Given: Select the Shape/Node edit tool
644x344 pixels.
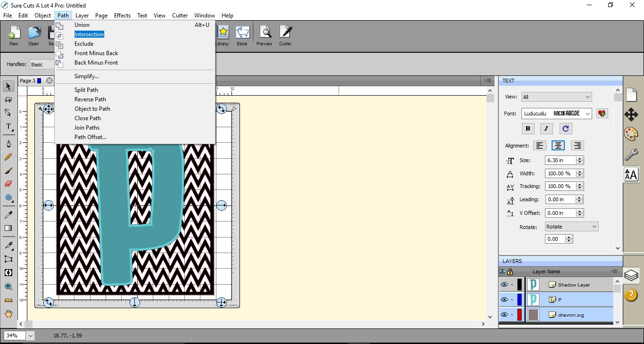Looking at the screenshot, I should [8, 113].
